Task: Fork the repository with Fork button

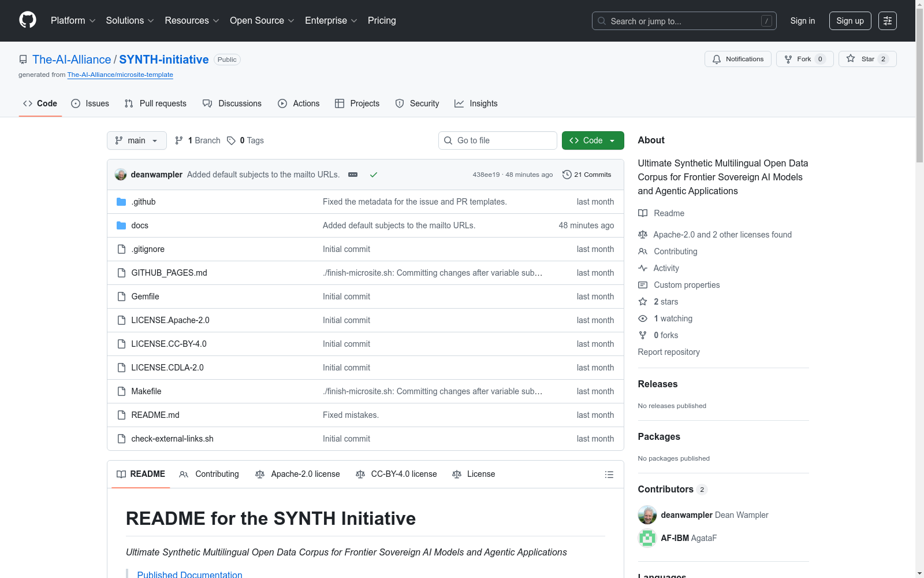Action: [x=804, y=59]
